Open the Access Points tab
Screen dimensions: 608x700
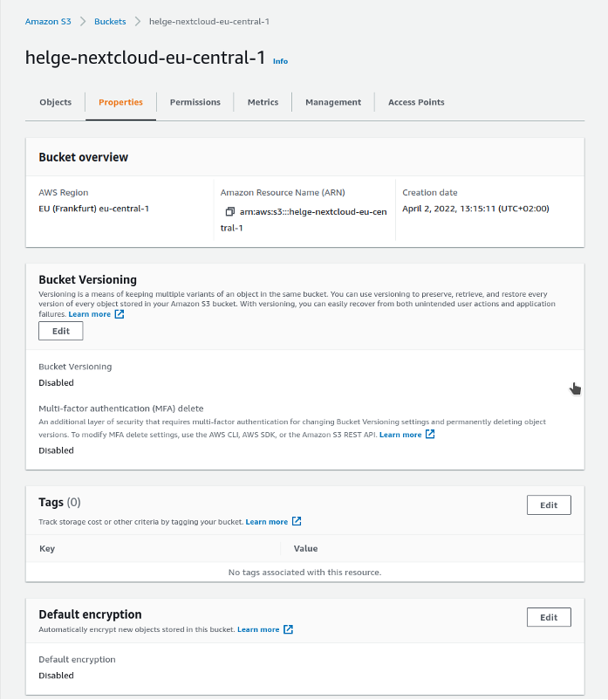tap(416, 102)
